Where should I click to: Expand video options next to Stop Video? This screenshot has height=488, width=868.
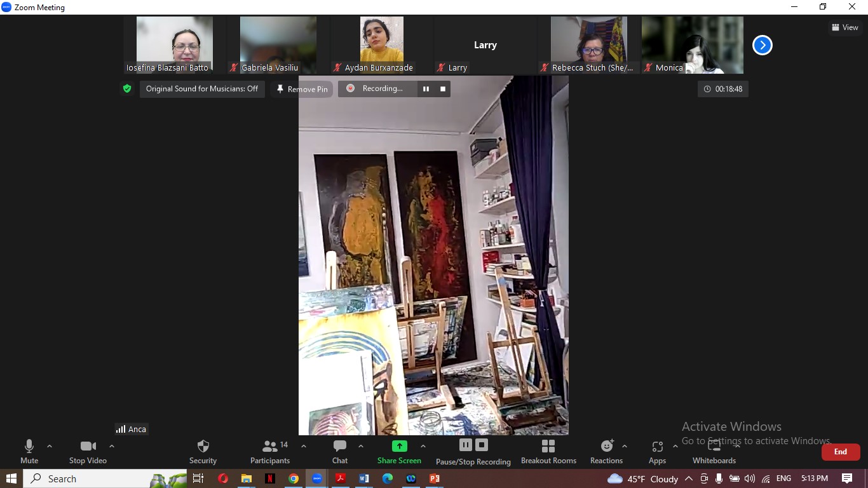(112, 446)
